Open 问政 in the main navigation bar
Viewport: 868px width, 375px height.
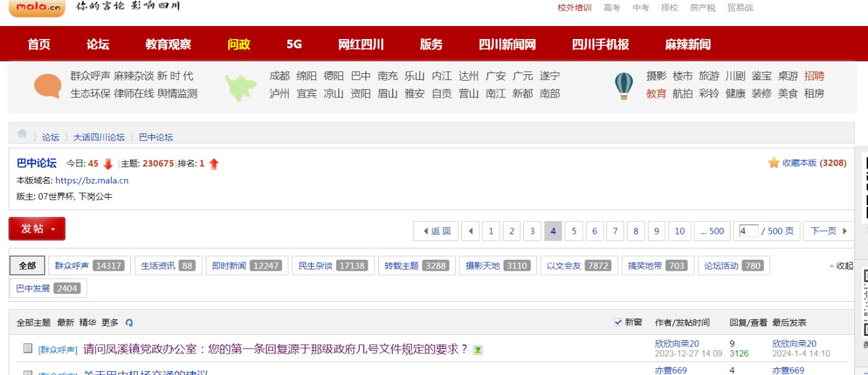point(239,45)
